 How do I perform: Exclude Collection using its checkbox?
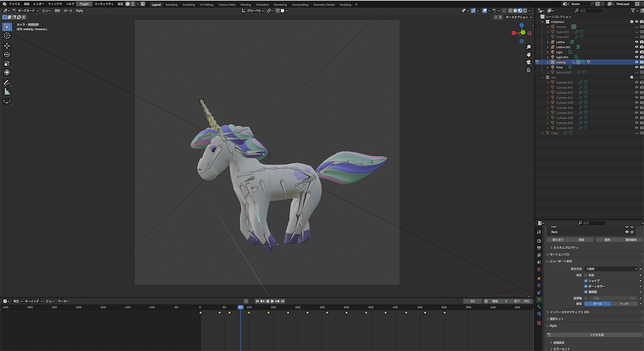tap(631, 22)
